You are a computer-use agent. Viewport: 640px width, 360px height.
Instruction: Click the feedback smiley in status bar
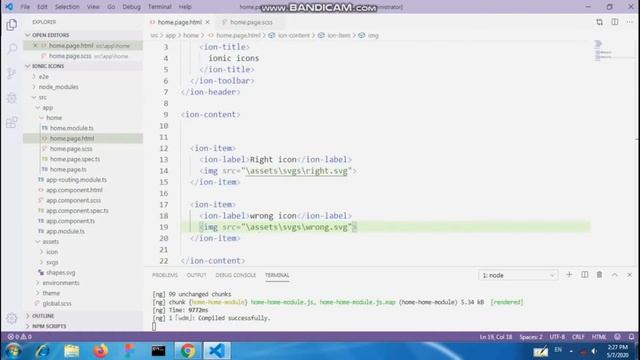[617, 337]
